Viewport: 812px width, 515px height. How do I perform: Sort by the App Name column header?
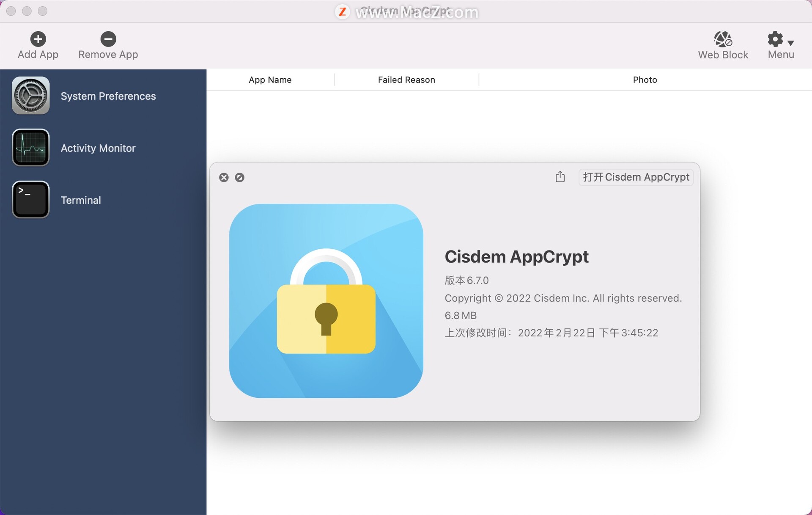[270, 80]
